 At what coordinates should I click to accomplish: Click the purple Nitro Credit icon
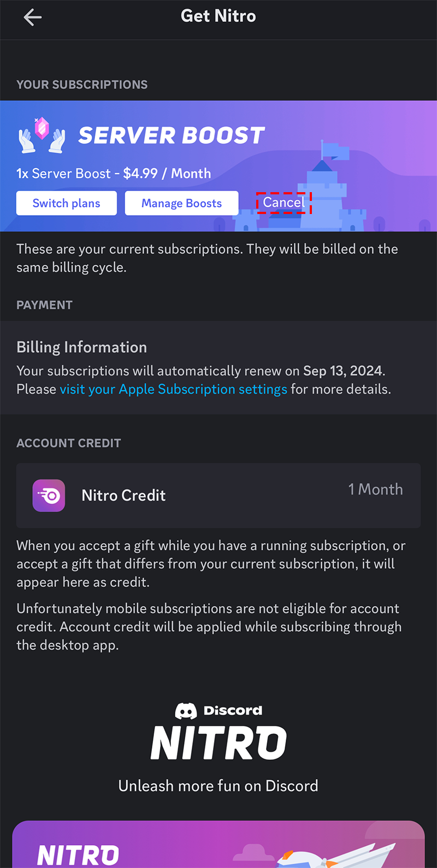[x=49, y=496]
